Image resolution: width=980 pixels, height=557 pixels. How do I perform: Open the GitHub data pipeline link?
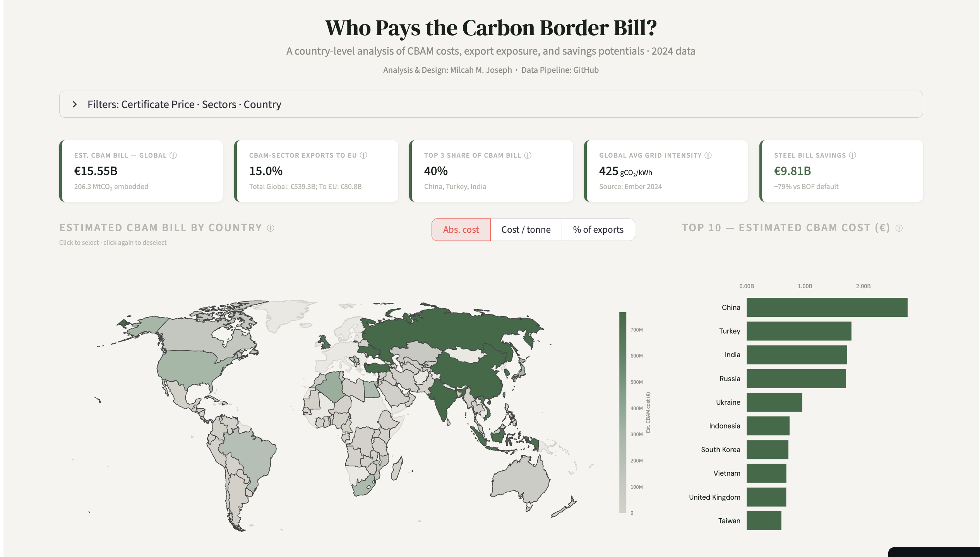coord(586,70)
